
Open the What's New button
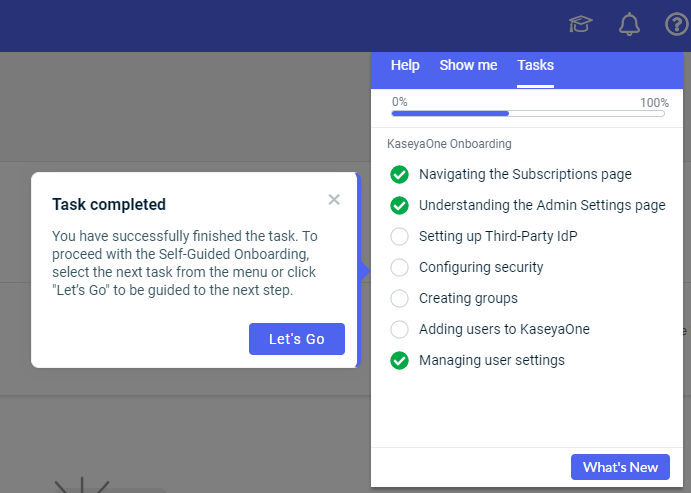pyautogui.click(x=620, y=467)
